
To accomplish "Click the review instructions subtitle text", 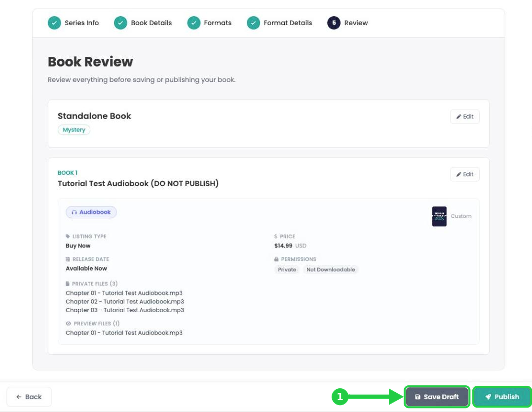I will pos(142,80).
